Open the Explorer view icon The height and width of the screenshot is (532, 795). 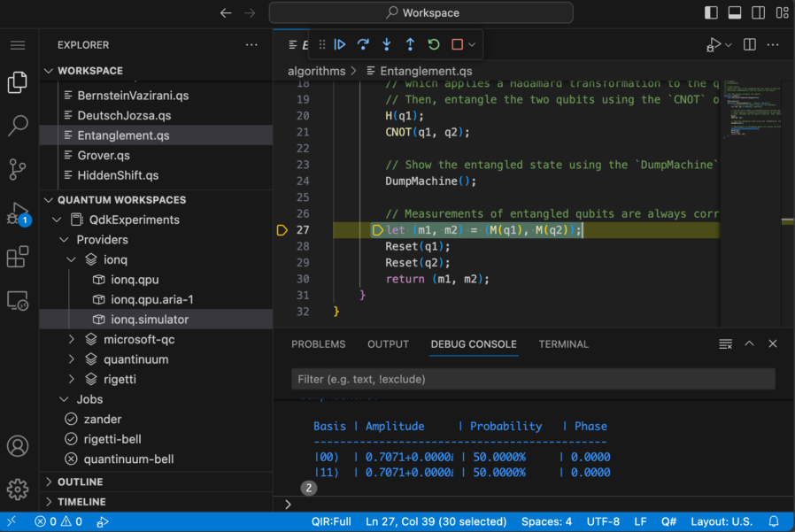click(x=18, y=82)
